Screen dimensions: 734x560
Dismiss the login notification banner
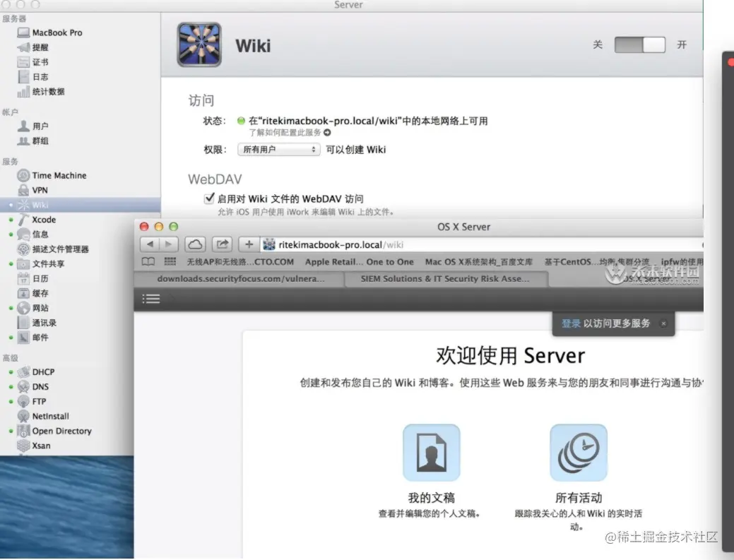[663, 323]
